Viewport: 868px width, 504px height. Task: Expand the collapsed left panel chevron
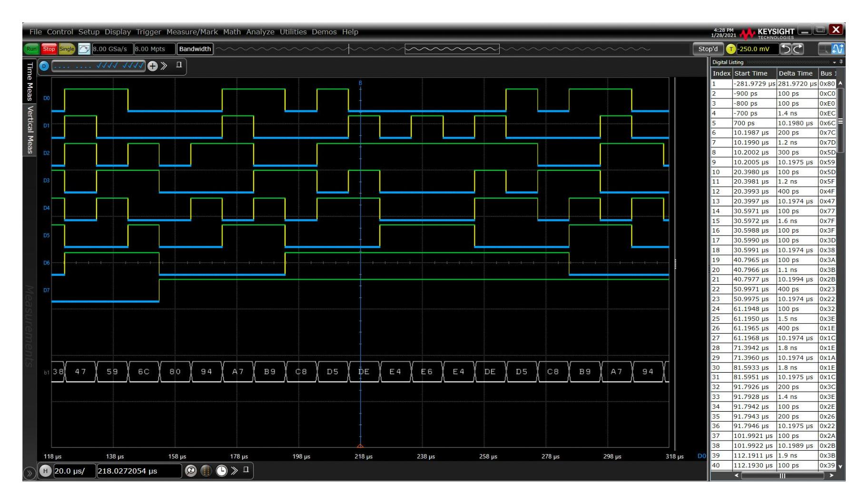pos(29,472)
